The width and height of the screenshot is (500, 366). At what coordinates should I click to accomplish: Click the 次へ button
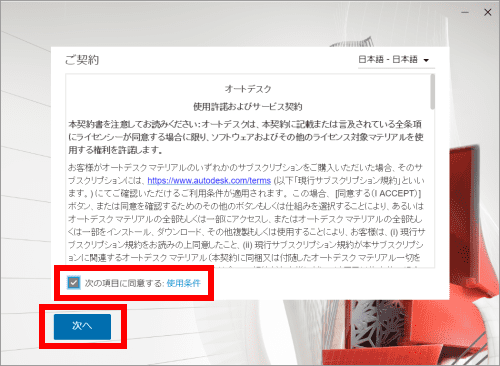(x=82, y=327)
